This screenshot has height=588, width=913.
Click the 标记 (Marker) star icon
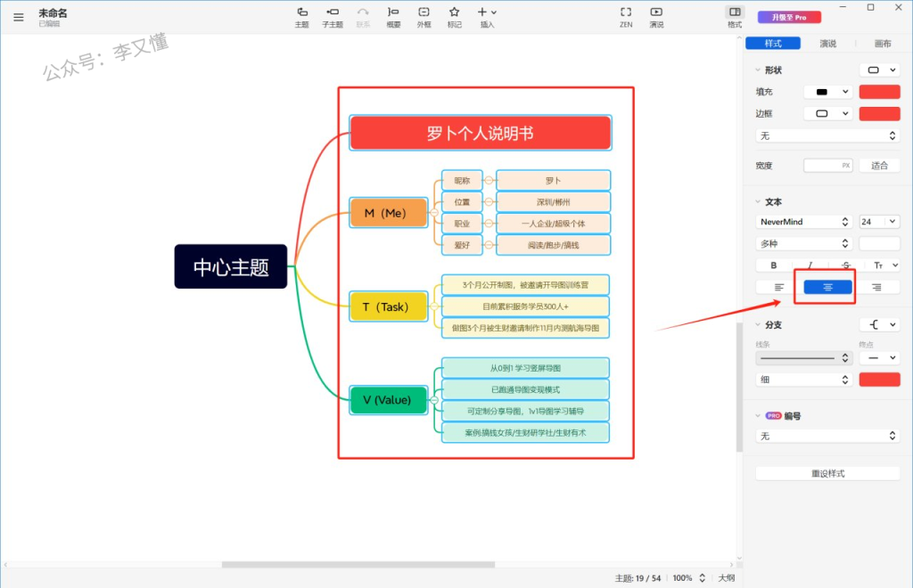coord(454,16)
